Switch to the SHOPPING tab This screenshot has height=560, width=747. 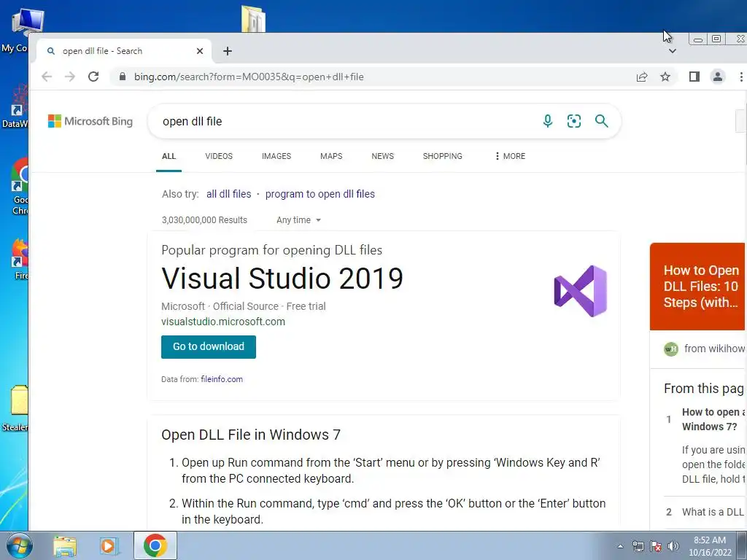(x=443, y=156)
